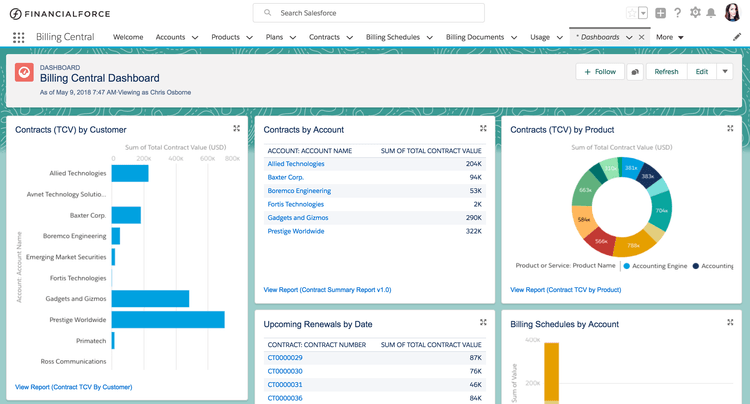Go to the Usage tab
750x404 pixels.
[x=540, y=37]
